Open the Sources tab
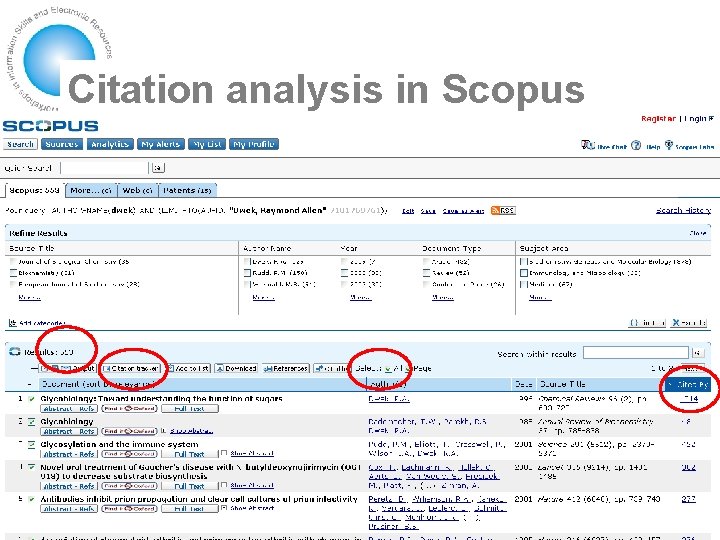720x540 pixels. (62, 144)
